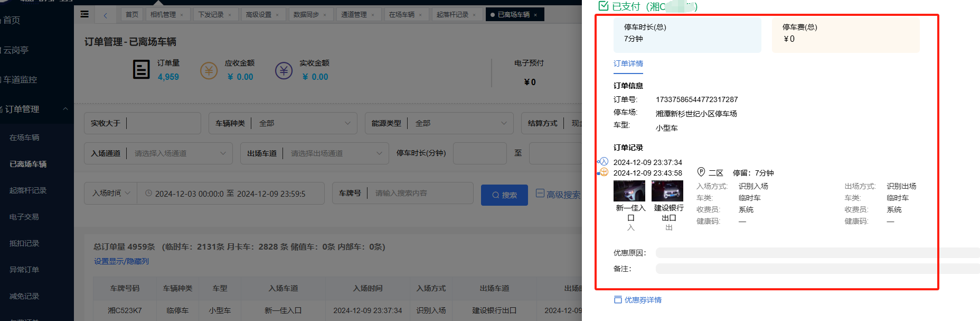
Task: Open 在场车辆 in the sidebar
Action: (x=24, y=137)
